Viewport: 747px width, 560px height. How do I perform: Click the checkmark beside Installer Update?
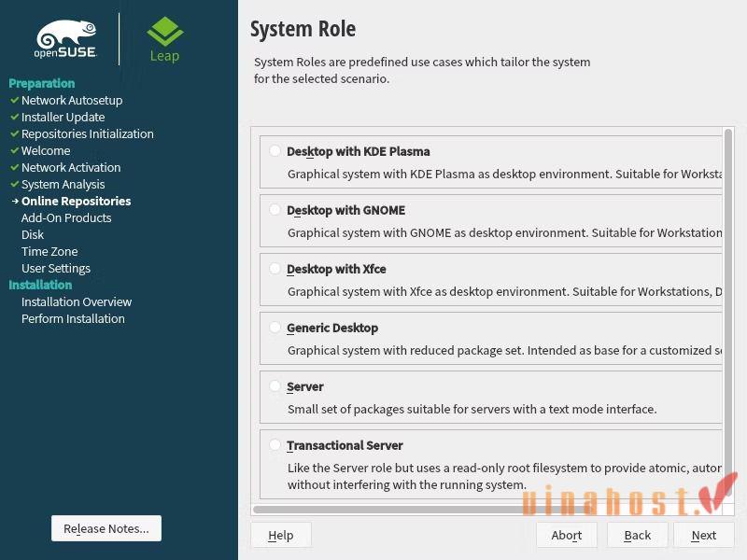pyautogui.click(x=15, y=117)
